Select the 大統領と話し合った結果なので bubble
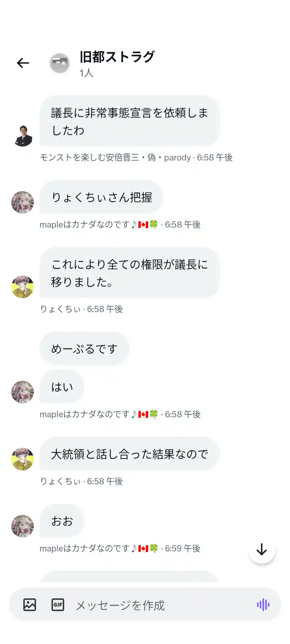The image size is (290, 644). [130, 454]
